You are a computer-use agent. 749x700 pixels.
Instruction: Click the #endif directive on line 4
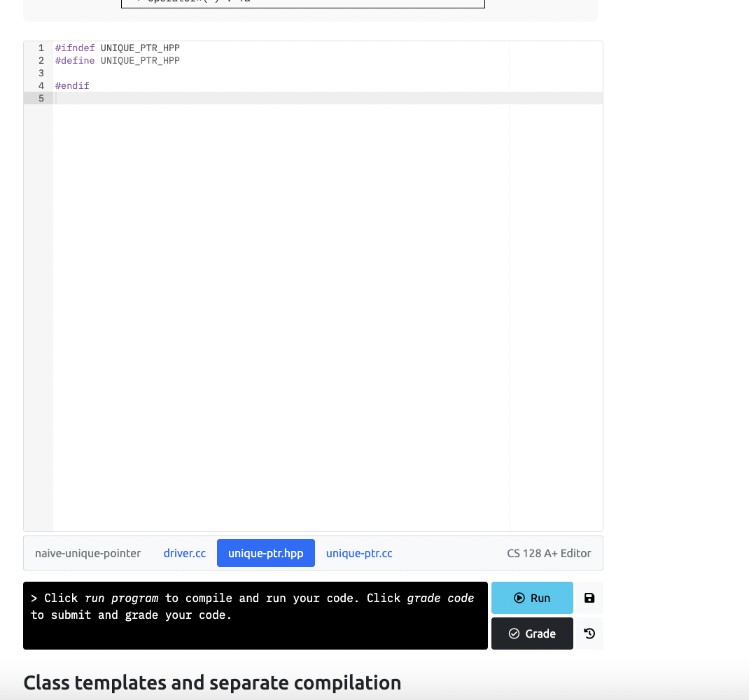point(72,85)
